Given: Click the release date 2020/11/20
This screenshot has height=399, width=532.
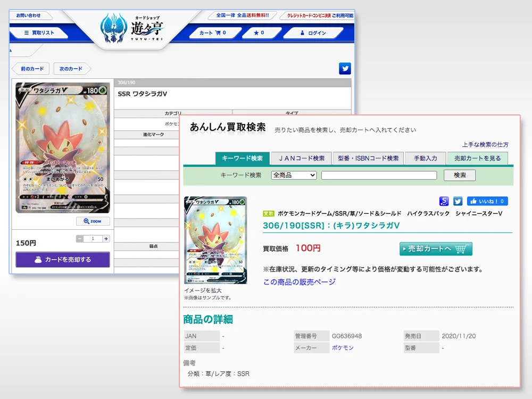Looking at the screenshot, I should (x=459, y=336).
